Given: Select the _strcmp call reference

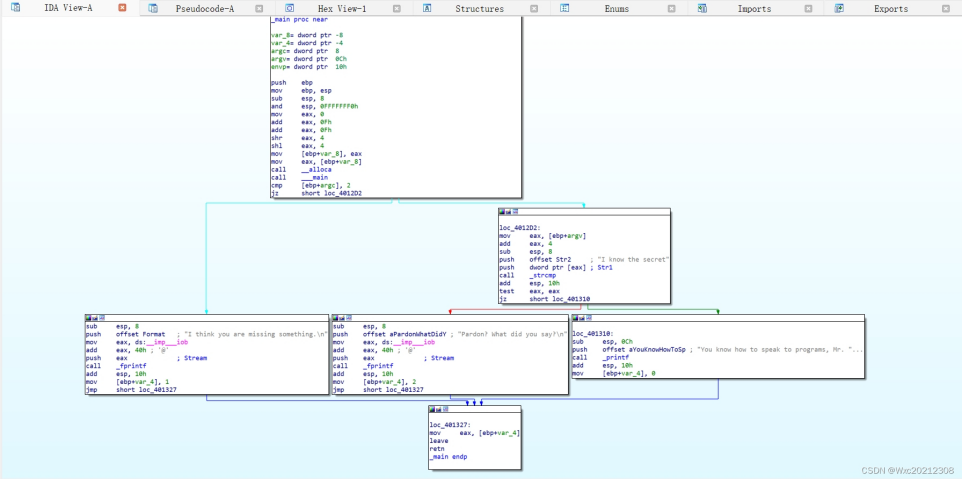Looking at the screenshot, I should coord(545,275).
